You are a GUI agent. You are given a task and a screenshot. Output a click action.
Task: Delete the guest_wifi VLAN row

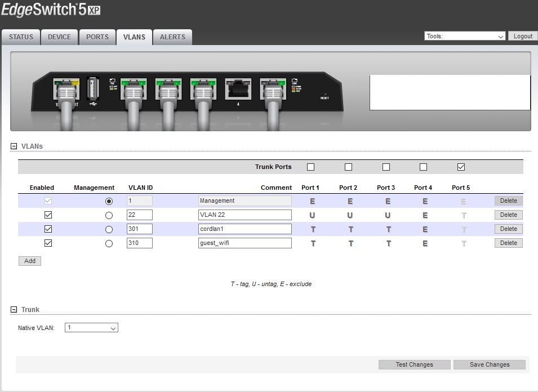(x=509, y=243)
